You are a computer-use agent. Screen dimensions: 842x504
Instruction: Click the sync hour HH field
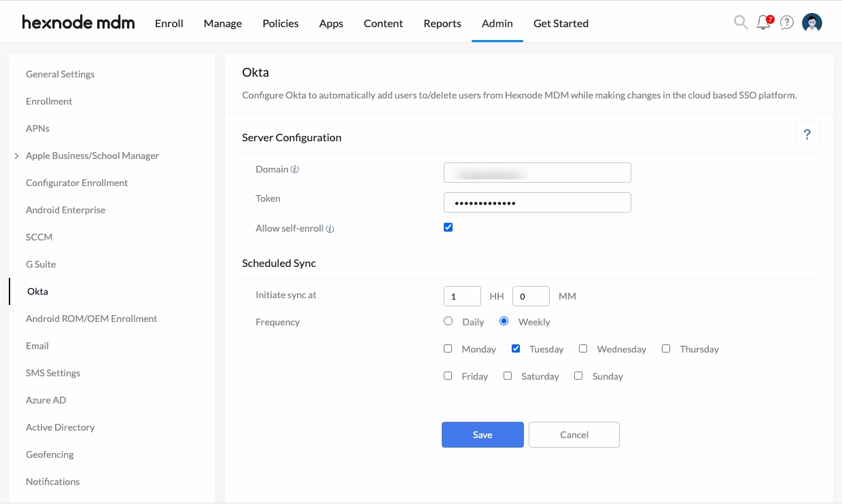pyautogui.click(x=462, y=296)
